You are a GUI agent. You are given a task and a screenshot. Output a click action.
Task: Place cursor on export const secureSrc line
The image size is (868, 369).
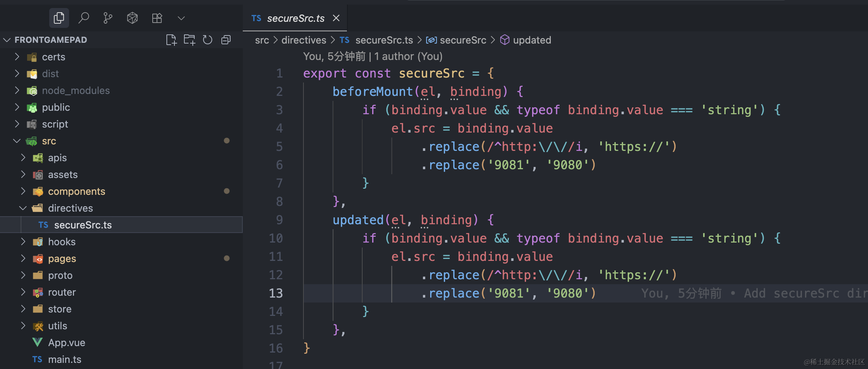click(x=399, y=73)
